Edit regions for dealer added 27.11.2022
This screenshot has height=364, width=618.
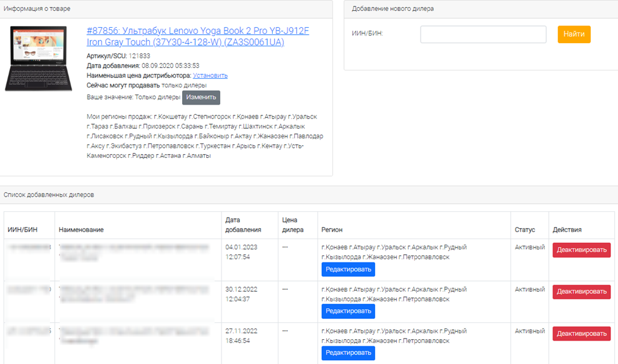pyautogui.click(x=348, y=353)
